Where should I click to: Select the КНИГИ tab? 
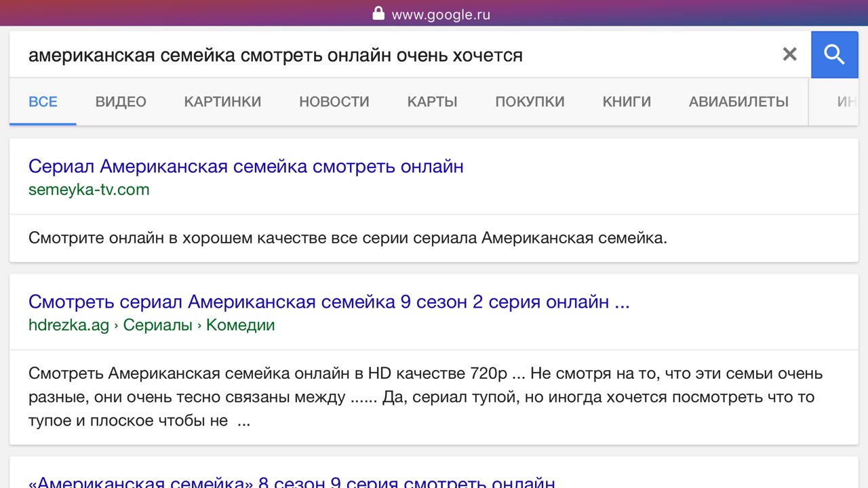[627, 102]
